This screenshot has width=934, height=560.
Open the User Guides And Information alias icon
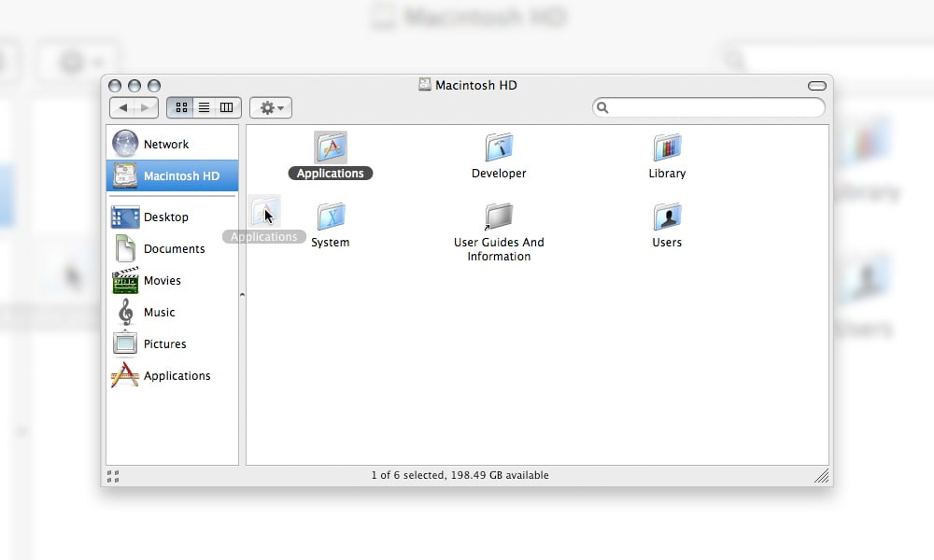(x=499, y=217)
